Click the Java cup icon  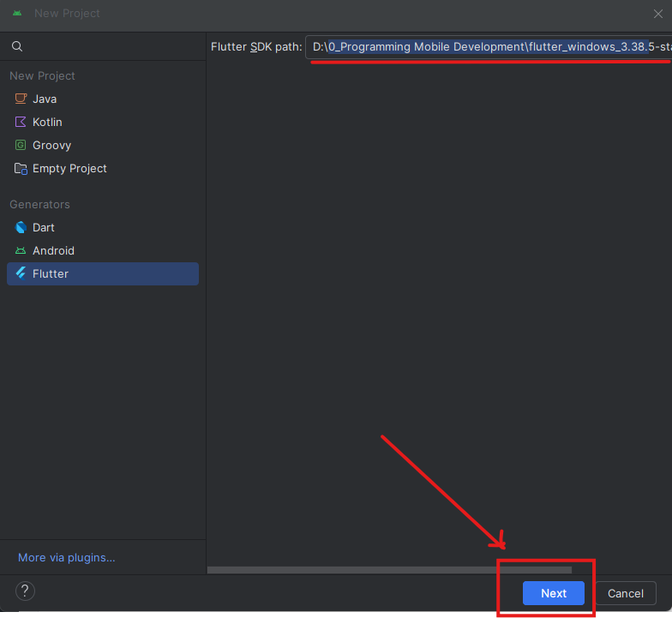click(21, 99)
